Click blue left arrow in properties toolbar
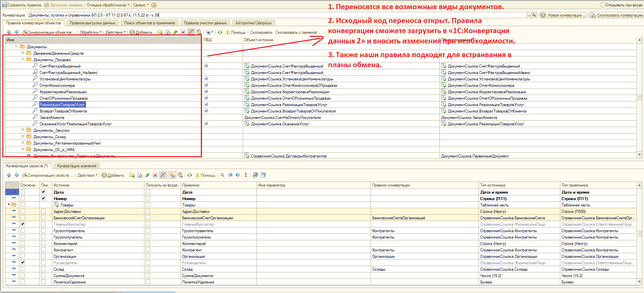The height and width of the screenshot is (293, 644). click(230, 175)
